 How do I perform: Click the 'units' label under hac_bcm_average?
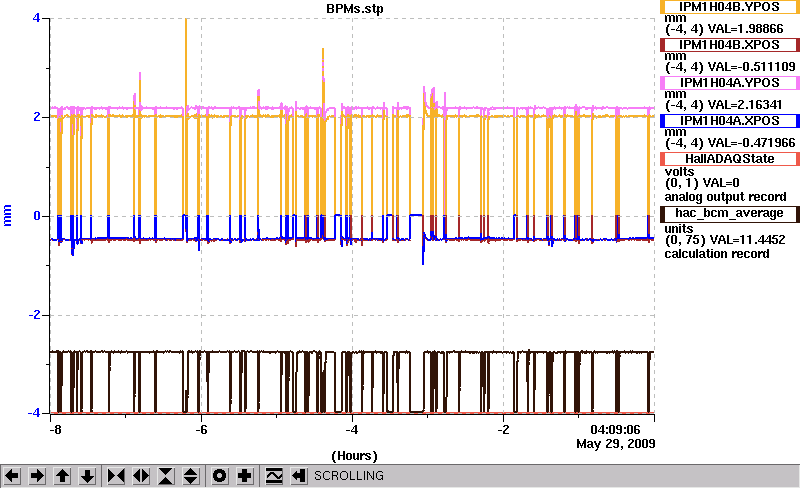tap(679, 229)
